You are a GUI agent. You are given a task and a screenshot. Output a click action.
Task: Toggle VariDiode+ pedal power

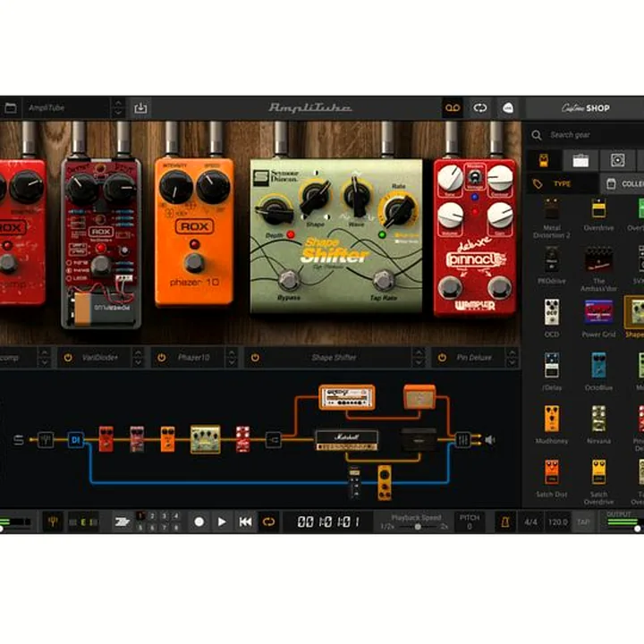tap(68, 358)
